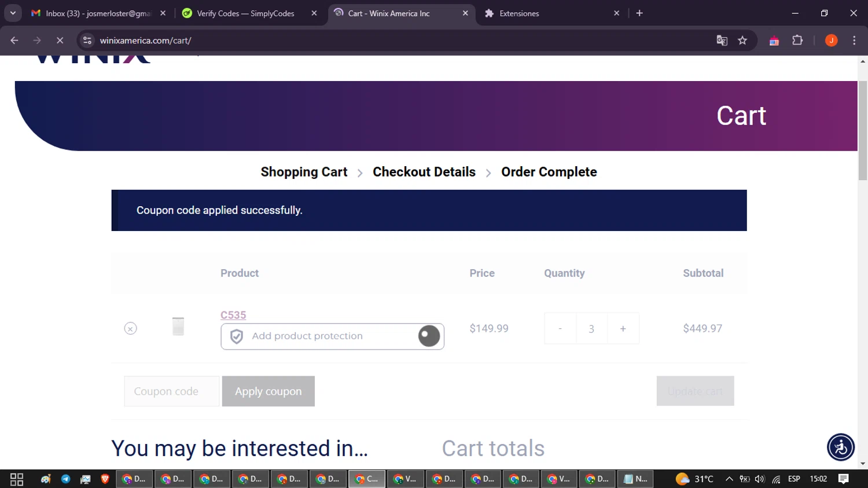Open the gift box shopping extension icon
Screen dimensions: 868x488
(x=774, y=41)
